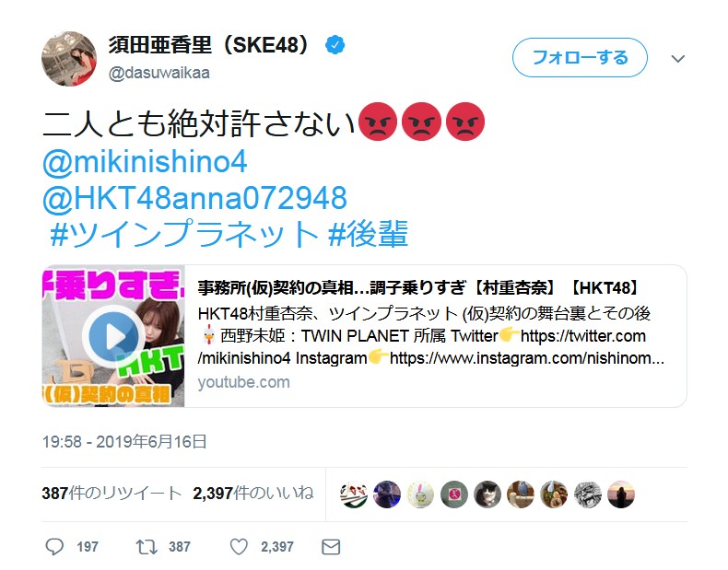This screenshot has width=728, height=570.
Task: Click the sunset silhouette liker avatar
Action: pyautogui.click(x=621, y=494)
